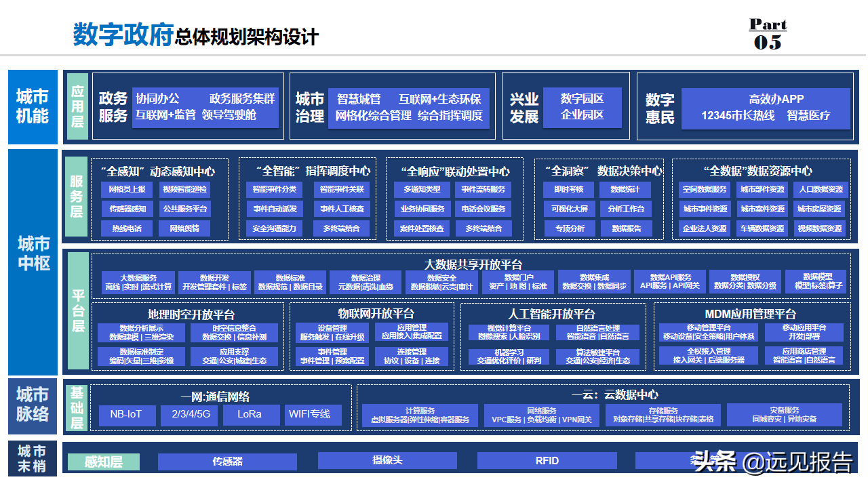
Task: Click the NB-IoT network box
Action: click(x=127, y=414)
